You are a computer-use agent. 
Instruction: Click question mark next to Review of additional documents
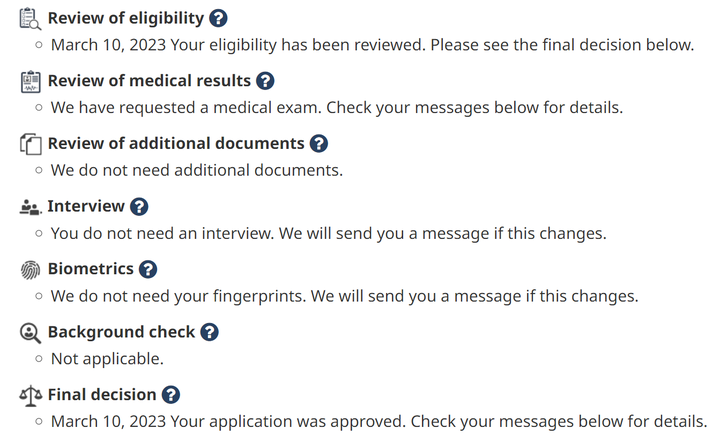pyautogui.click(x=319, y=144)
